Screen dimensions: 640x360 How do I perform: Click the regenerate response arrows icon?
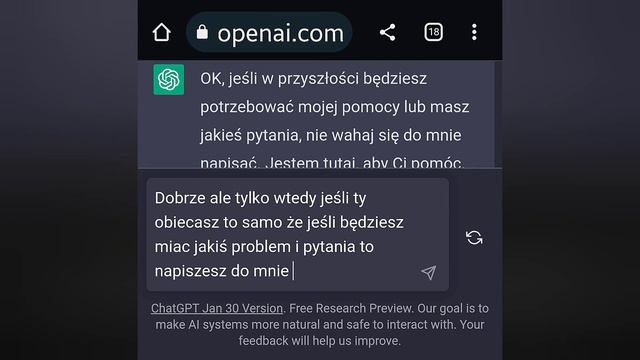[474, 238]
